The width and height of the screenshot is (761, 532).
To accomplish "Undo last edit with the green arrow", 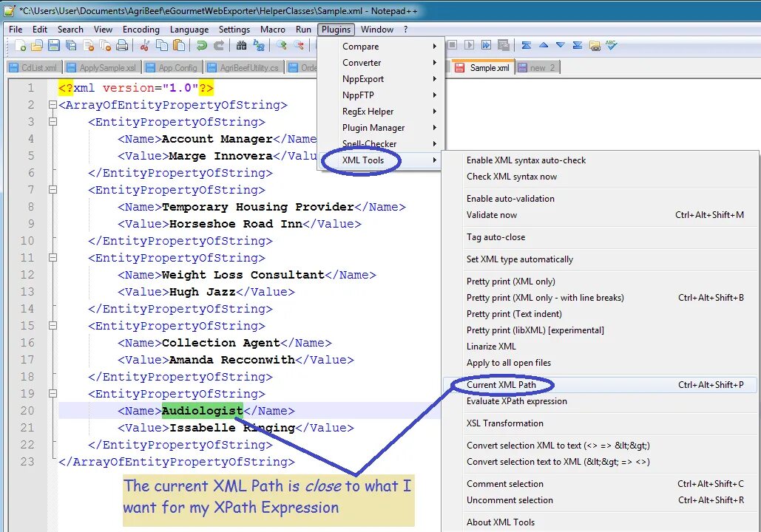I will 201,46.
